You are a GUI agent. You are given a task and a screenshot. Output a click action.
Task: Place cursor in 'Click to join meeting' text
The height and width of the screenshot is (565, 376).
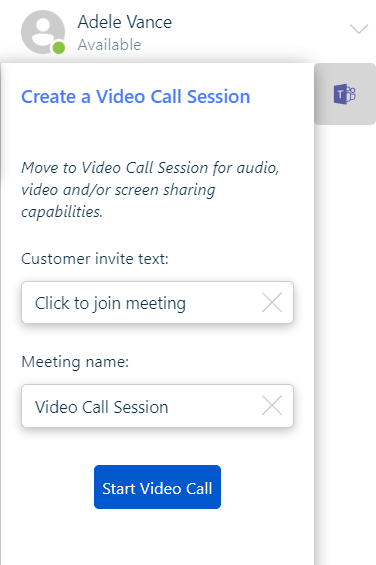[x=110, y=303]
